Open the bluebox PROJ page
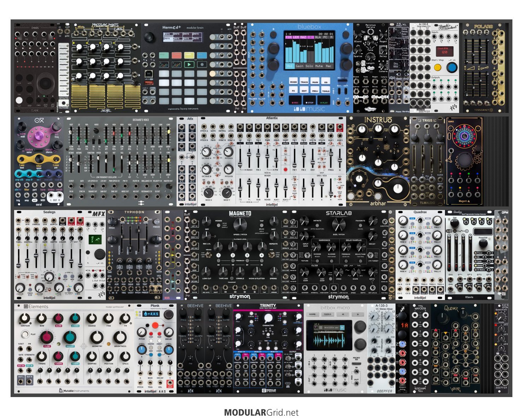The image size is (523, 420). point(315,90)
